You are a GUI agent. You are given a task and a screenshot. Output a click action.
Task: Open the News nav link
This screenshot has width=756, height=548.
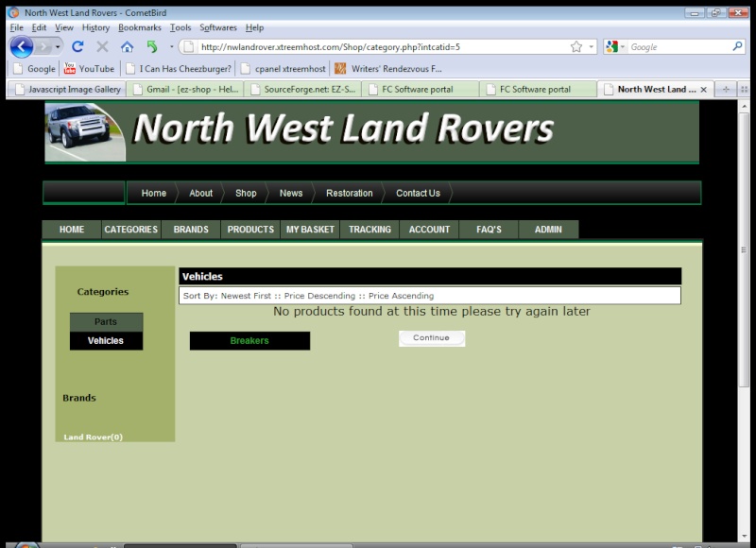[291, 194]
